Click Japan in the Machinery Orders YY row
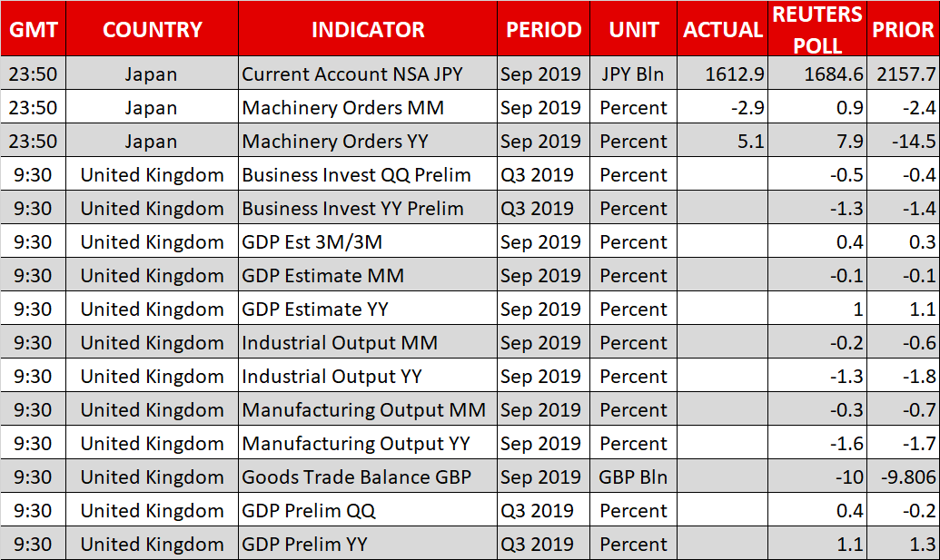940x560 pixels. pyautogui.click(x=151, y=142)
